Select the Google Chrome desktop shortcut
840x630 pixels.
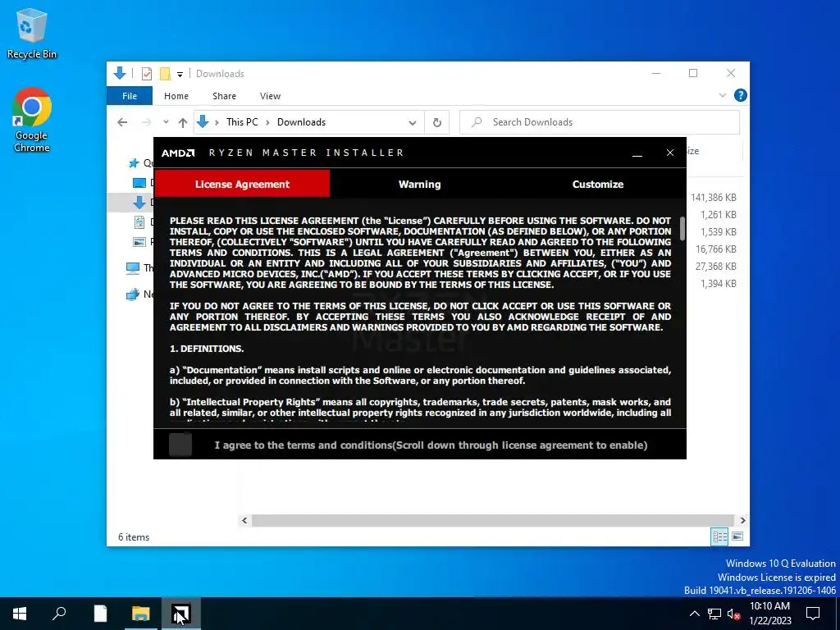tap(32, 121)
